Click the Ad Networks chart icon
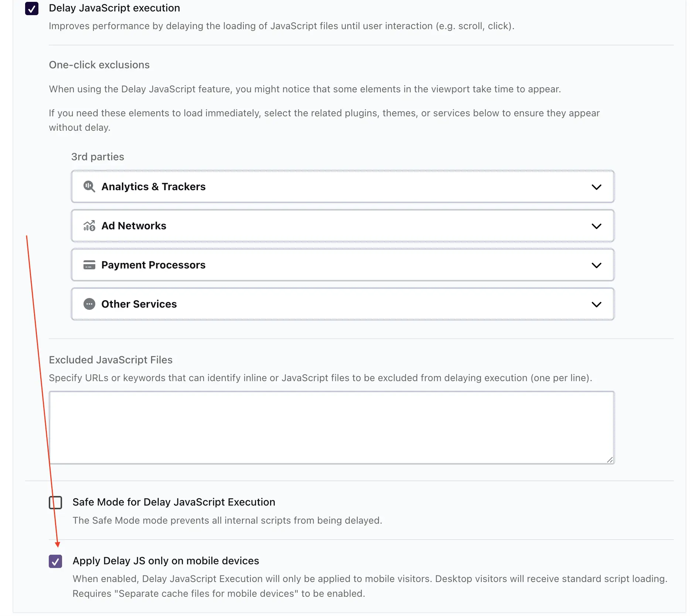This screenshot has width=693, height=616. pyautogui.click(x=89, y=226)
